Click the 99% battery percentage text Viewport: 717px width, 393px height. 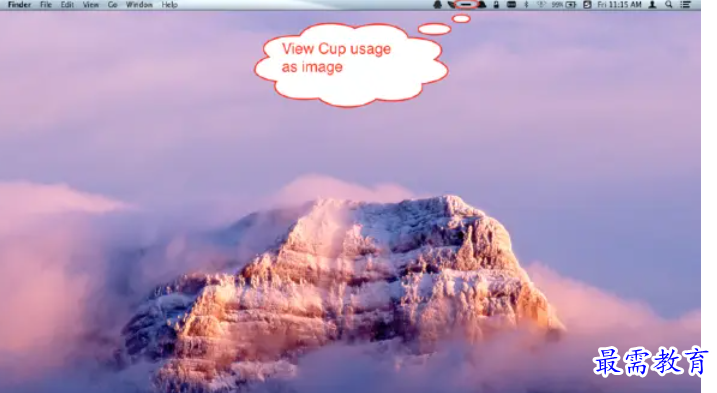point(557,5)
